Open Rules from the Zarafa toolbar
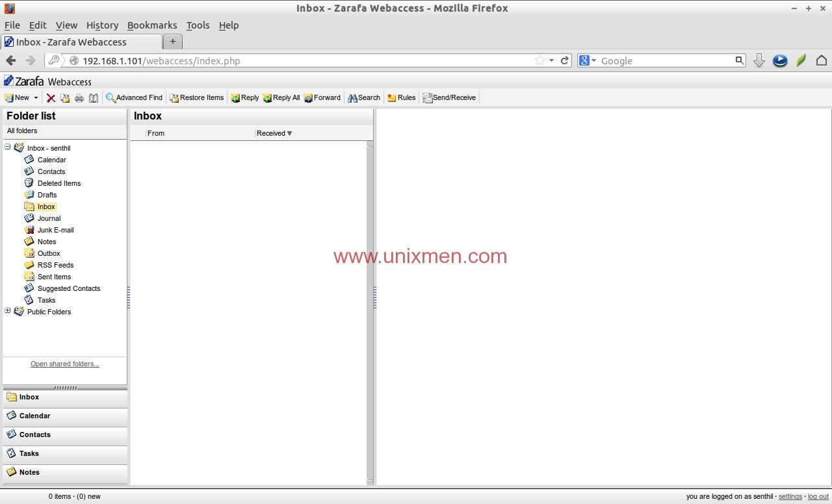This screenshot has height=504, width=832. tap(401, 98)
